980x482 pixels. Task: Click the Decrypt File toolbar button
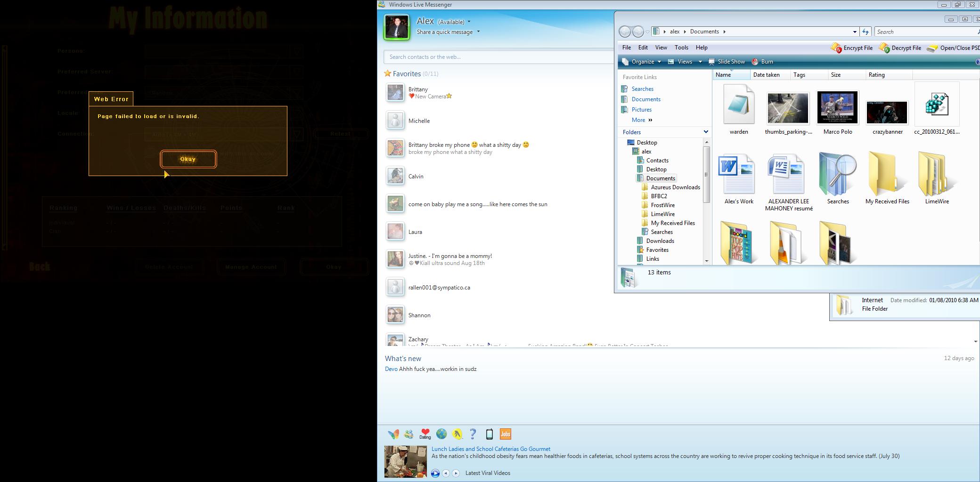pyautogui.click(x=900, y=48)
